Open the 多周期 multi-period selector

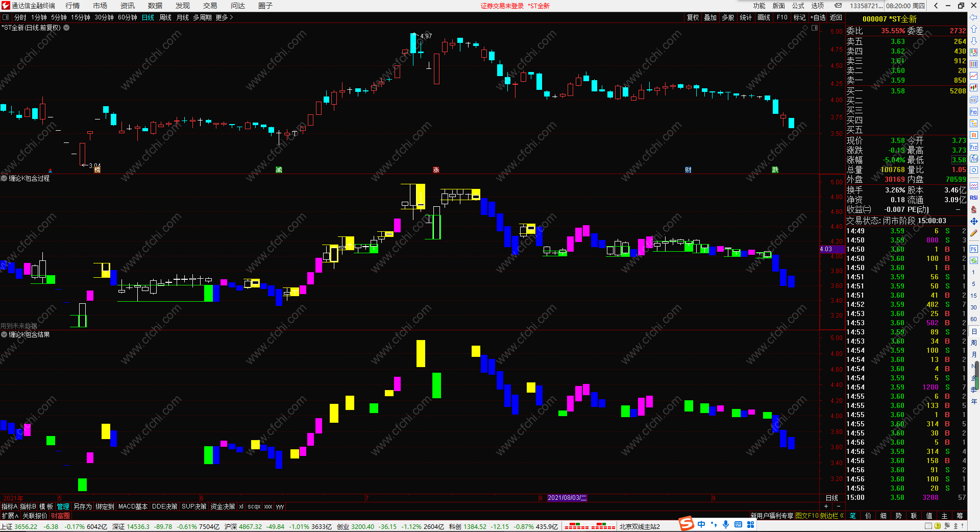(202, 17)
